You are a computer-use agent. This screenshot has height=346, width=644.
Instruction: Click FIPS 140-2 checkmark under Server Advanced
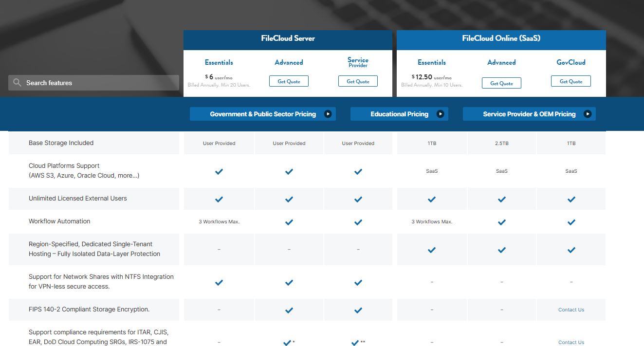(289, 310)
